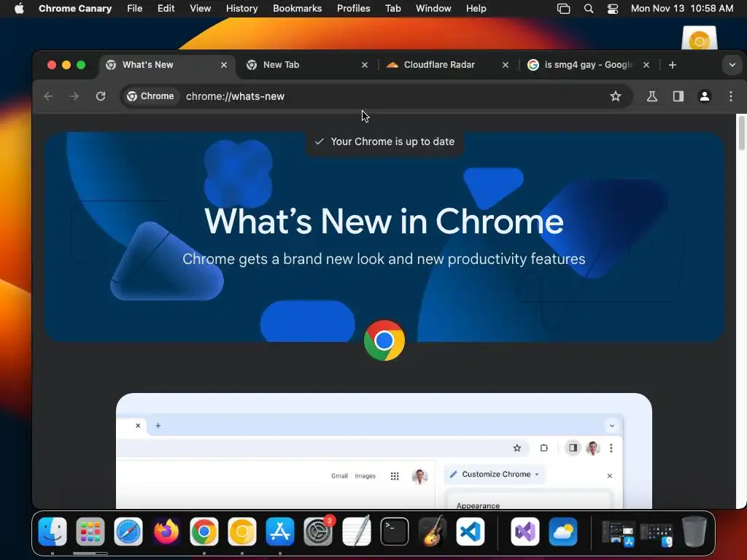Open Launchpad from the dock
Viewport: 747px width, 560px height.
[90, 532]
